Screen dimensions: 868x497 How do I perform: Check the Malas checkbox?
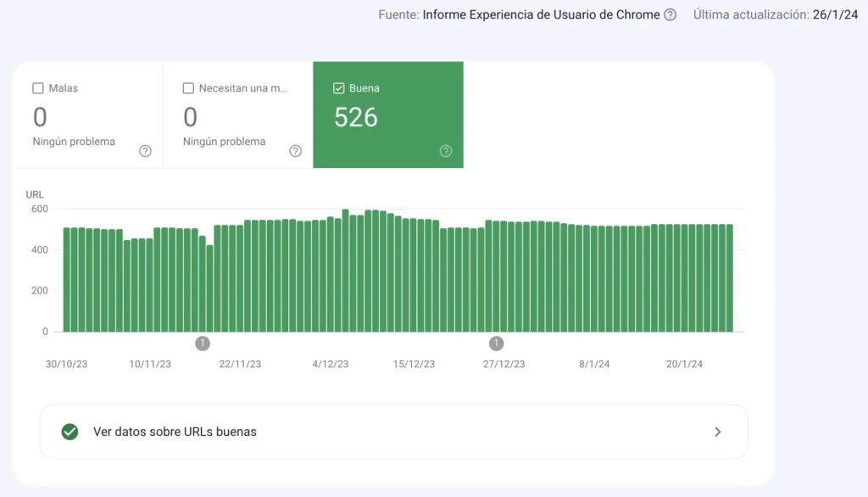click(x=38, y=88)
